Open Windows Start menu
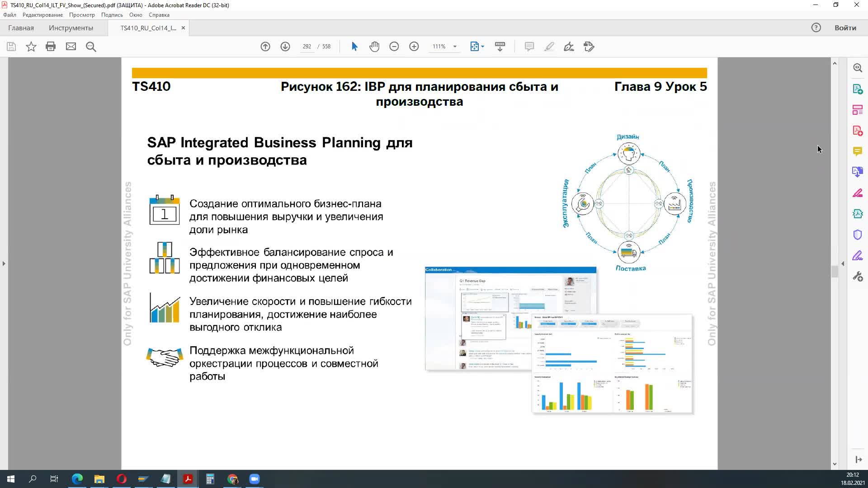The image size is (868, 488). (11, 479)
